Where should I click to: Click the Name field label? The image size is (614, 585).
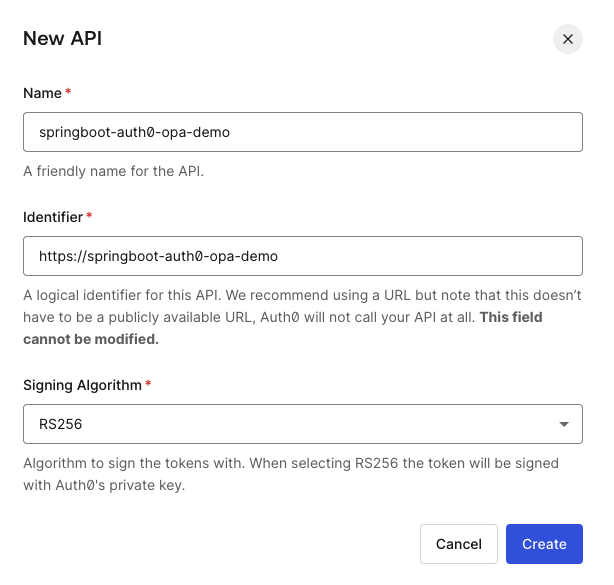[42, 93]
